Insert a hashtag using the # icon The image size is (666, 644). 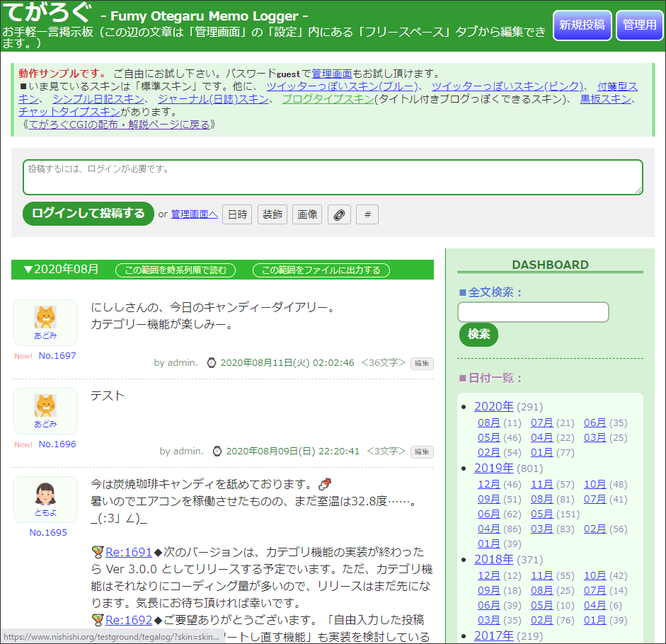click(x=367, y=214)
